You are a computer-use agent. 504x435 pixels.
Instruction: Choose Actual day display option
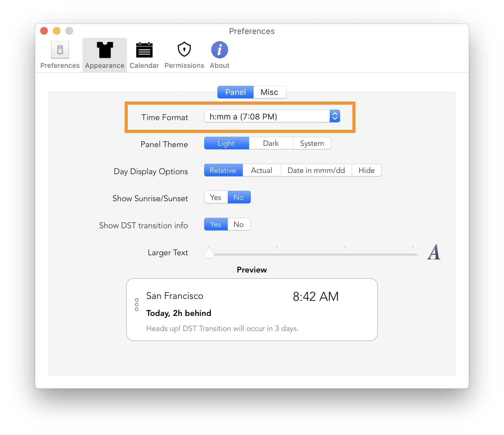[262, 170]
